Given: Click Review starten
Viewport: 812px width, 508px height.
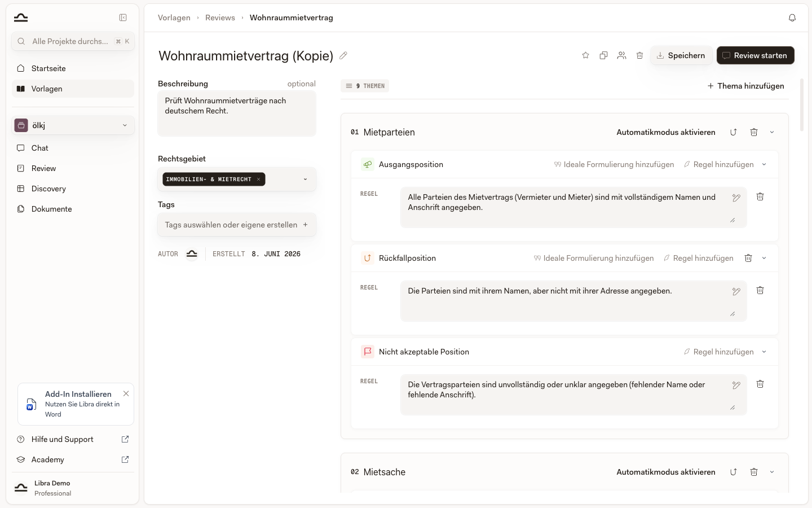Looking at the screenshot, I should [755, 55].
